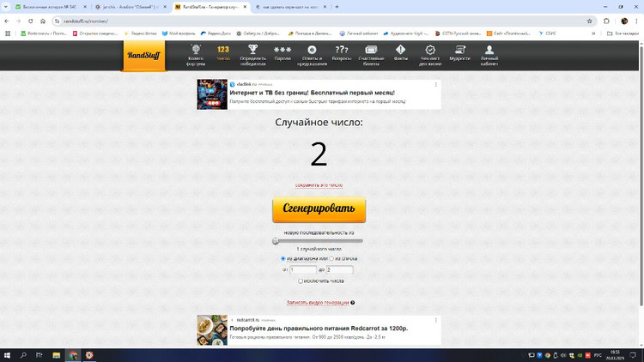Screen dimensions: 644x362
Task: Enable the 'исключить числа' checkbox
Action: pyautogui.click(x=301, y=281)
